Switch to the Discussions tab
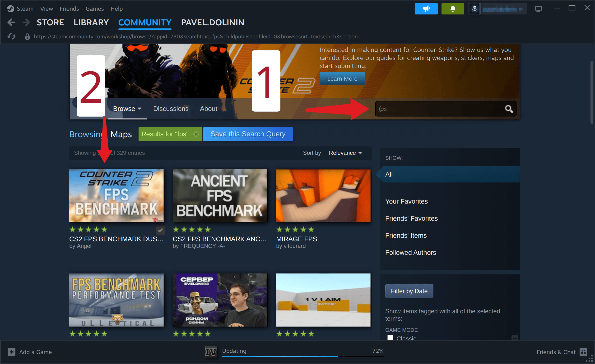The width and height of the screenshot is (595, 364). pos(171,109)
